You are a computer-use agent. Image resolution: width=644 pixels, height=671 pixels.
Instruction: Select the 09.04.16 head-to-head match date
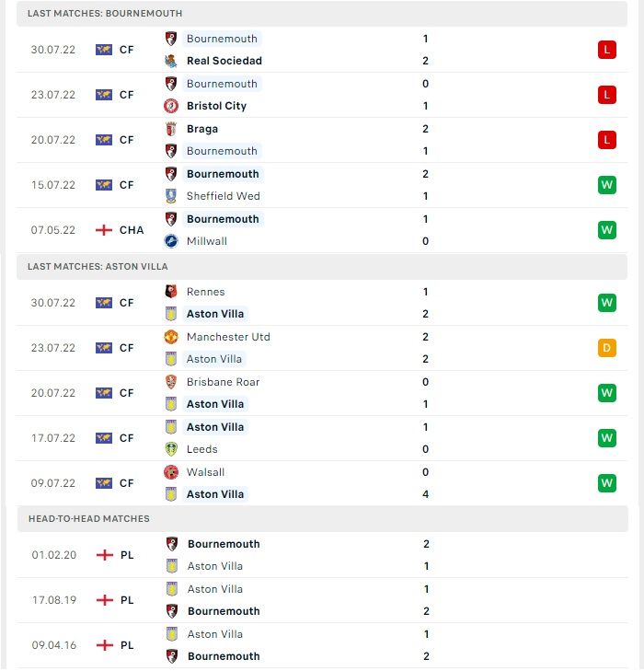coord(54,645)
